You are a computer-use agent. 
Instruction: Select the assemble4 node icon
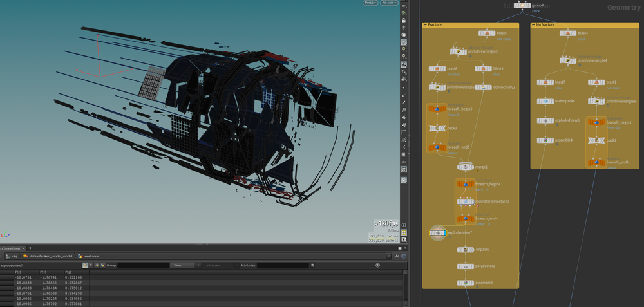545,140
